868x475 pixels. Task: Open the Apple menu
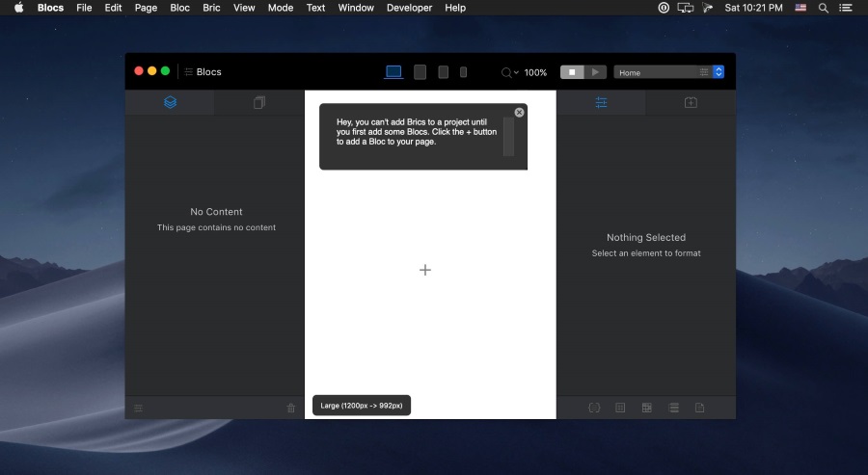[18, 8]
